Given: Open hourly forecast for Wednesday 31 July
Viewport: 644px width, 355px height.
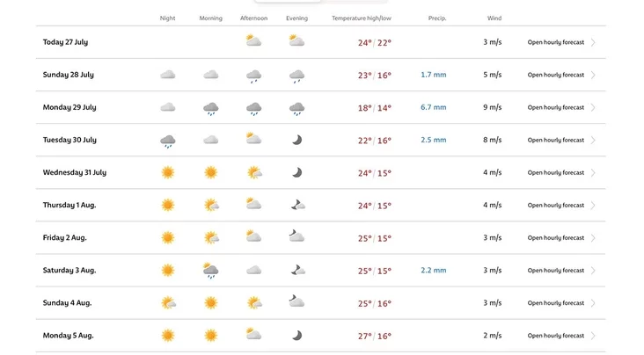Looking at the screenshot, I should (555, 172).
